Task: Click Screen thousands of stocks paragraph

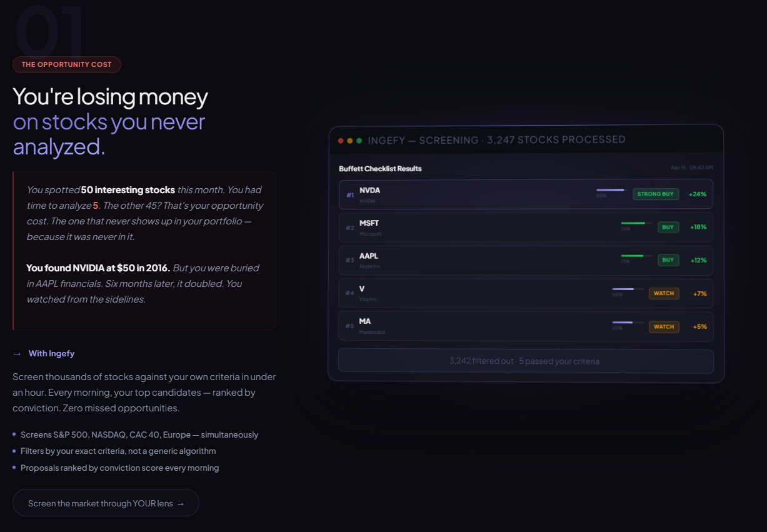Action: tap(144, 393)
